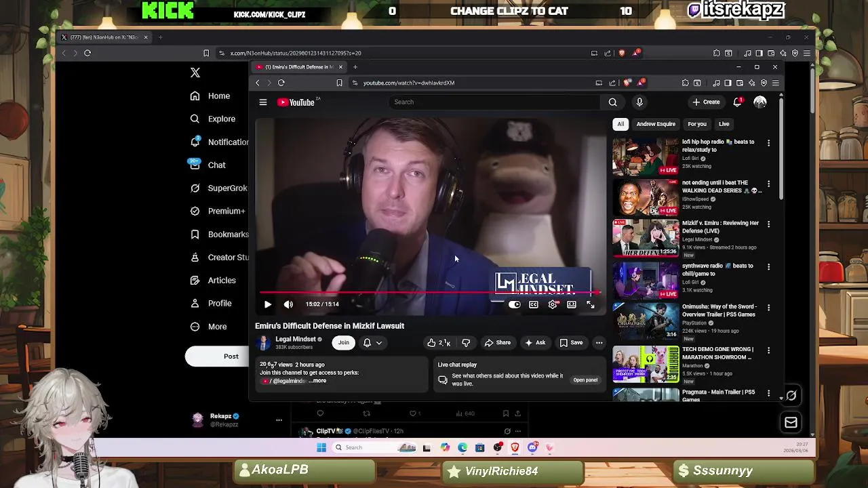The image size is (868, 488).
Task: Go back in the YouTube browser window
Action: coord(258,83)
